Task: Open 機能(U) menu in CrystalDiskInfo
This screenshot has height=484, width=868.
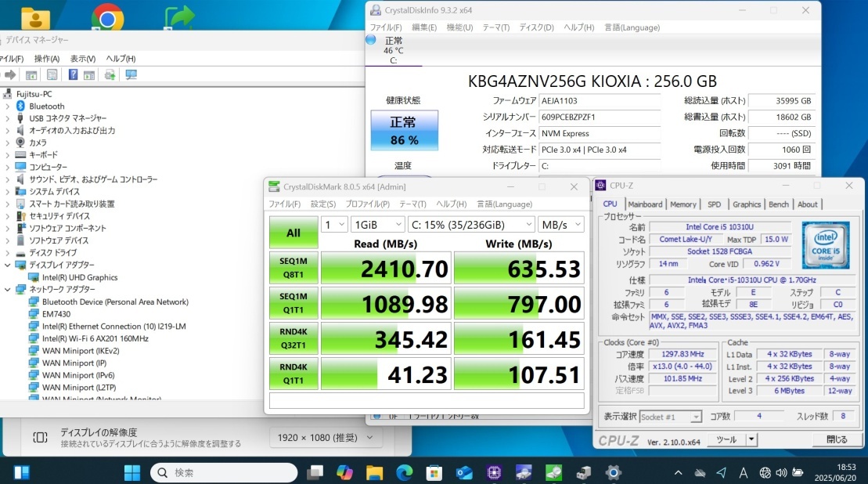Action: click(x=459, y=27)
